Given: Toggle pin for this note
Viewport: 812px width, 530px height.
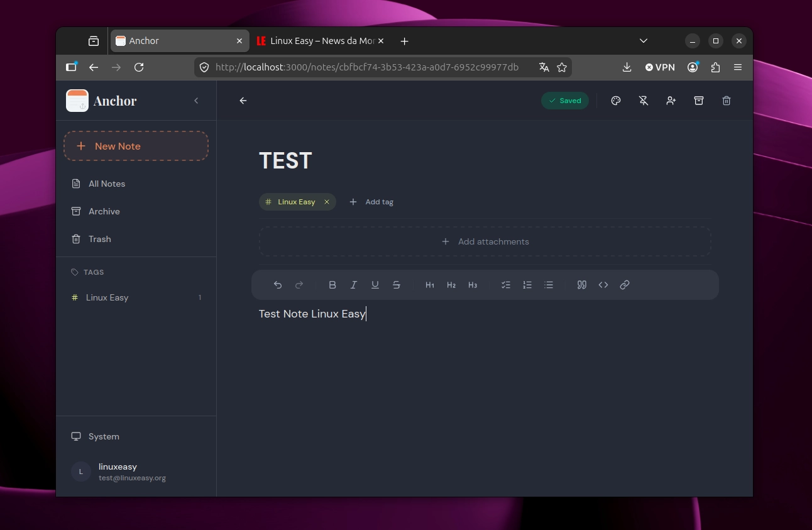Looking at the screenshot, I should coord(644,101).
